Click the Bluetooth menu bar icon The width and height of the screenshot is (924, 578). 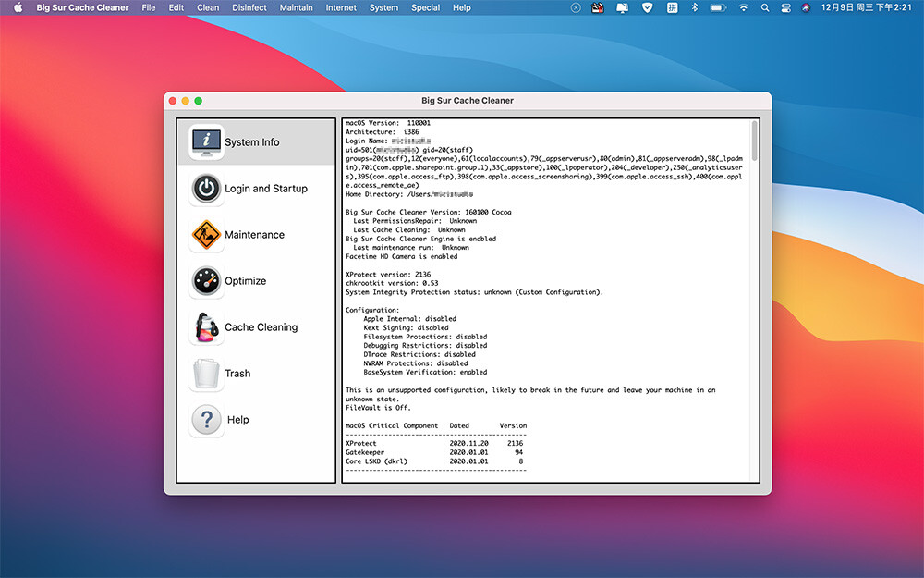click(x=694, y=7)
